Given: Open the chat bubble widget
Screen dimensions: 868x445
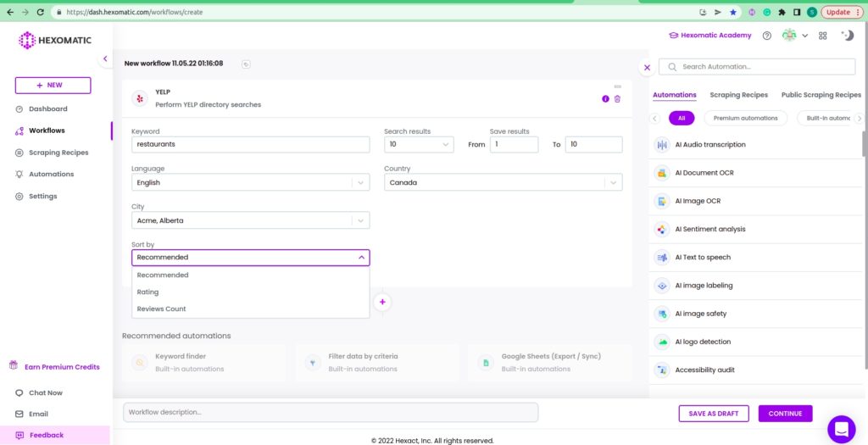Looking at the screenshot, I should pyautogui.click(x=842, y=429).
